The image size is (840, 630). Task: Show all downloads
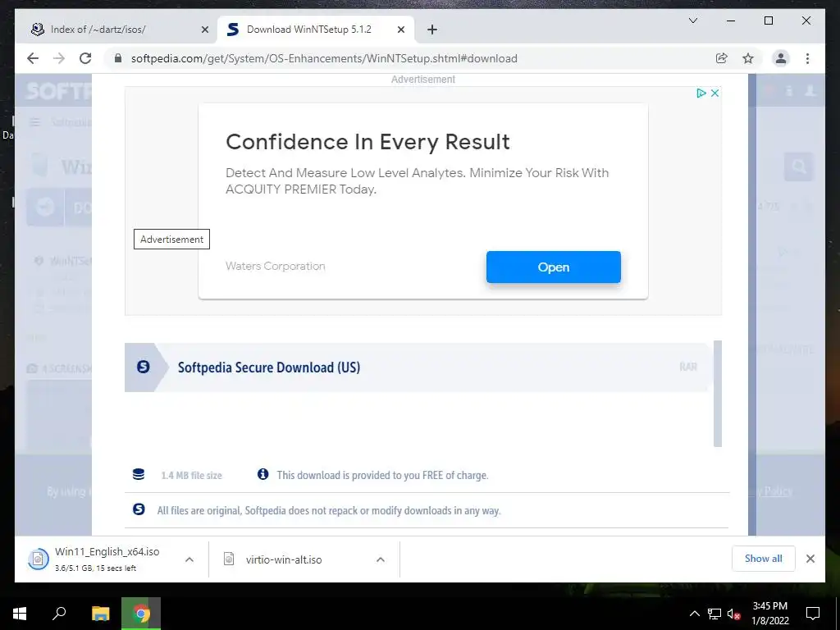point(764,559)
